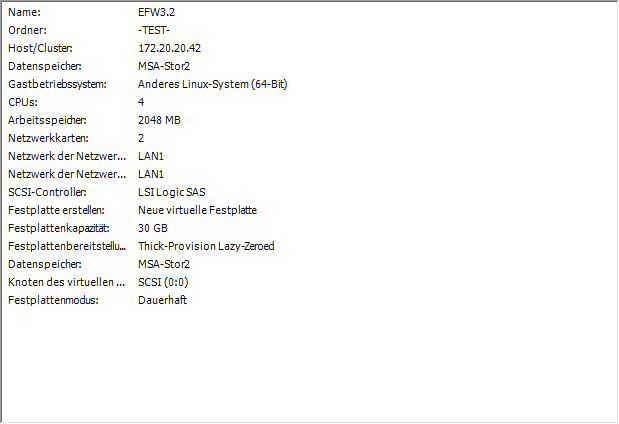Click the LSI Logic SAS value
The height and width of the screenshot is (424, 619).
point(172,192)
